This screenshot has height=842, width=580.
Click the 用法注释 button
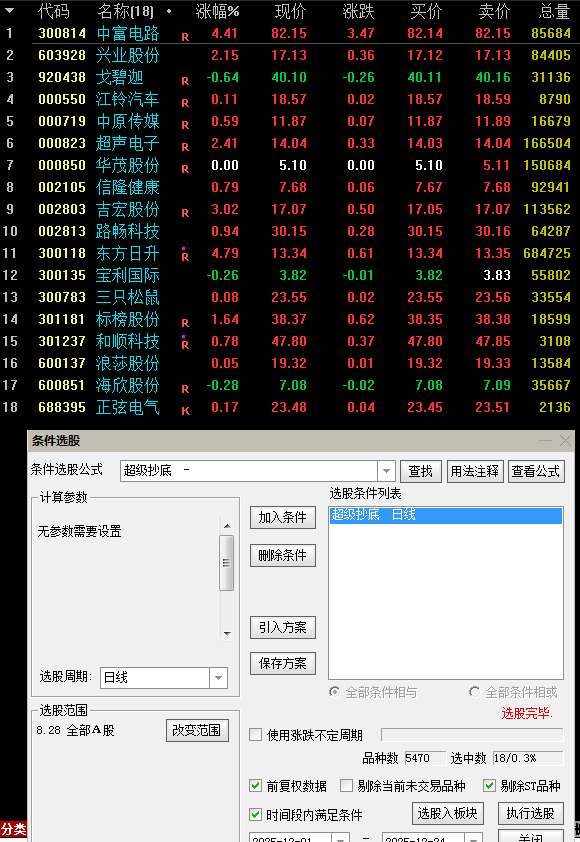tap(475, 471)
